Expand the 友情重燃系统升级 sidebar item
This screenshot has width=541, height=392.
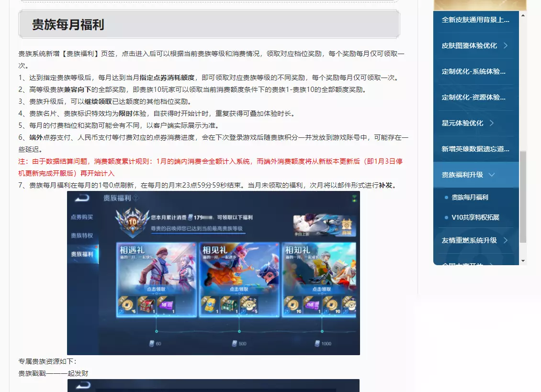tap(506, 241)
